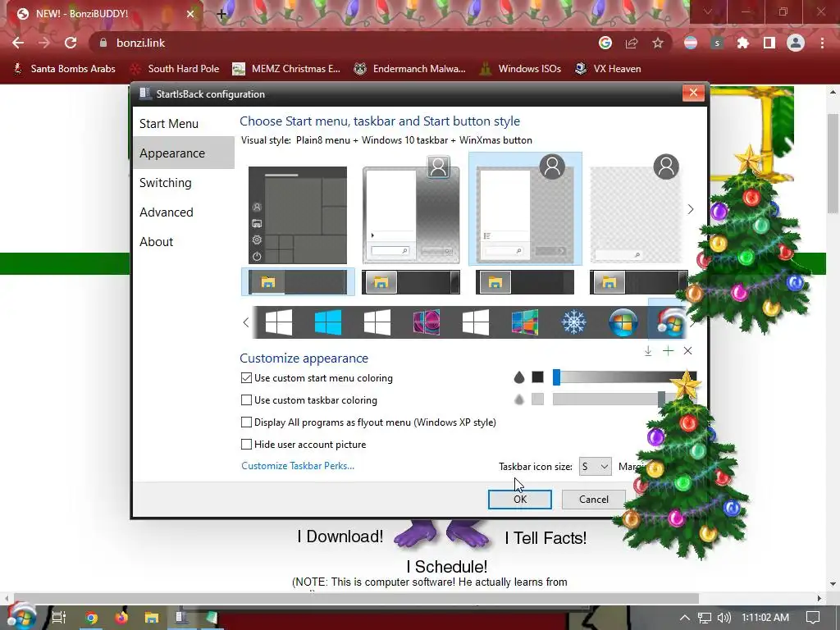840x630 pixels.
Task: Bookmark this page with star icon
Action: click(658, 43)
